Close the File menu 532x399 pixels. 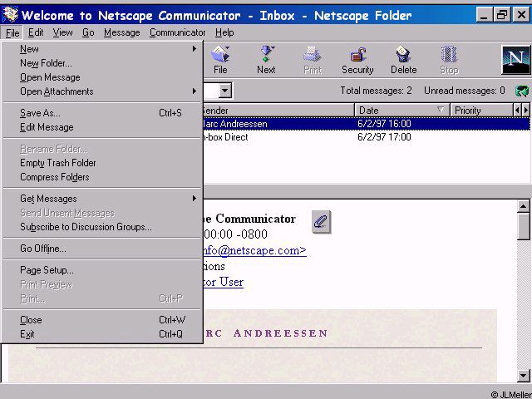(x=12, y=33)
